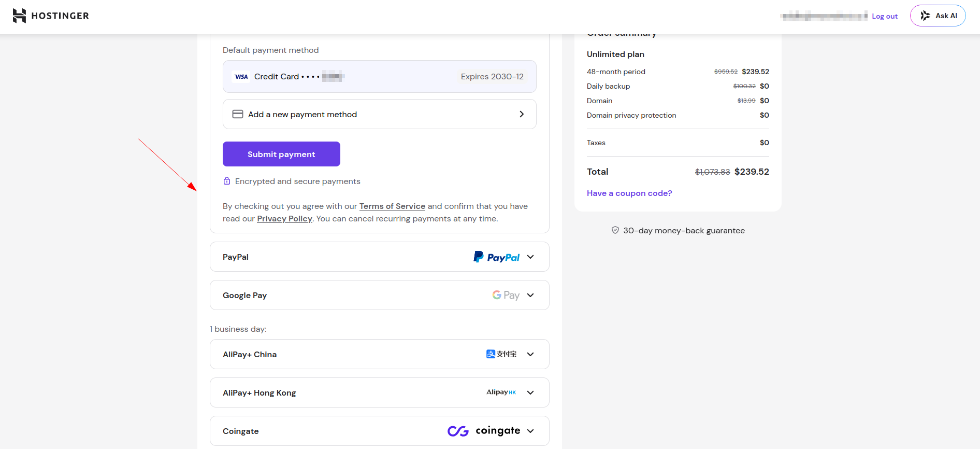Viewport: 980px width, 449px height.
Task: Click the 48-month period row label
Action: pos(616,72)
